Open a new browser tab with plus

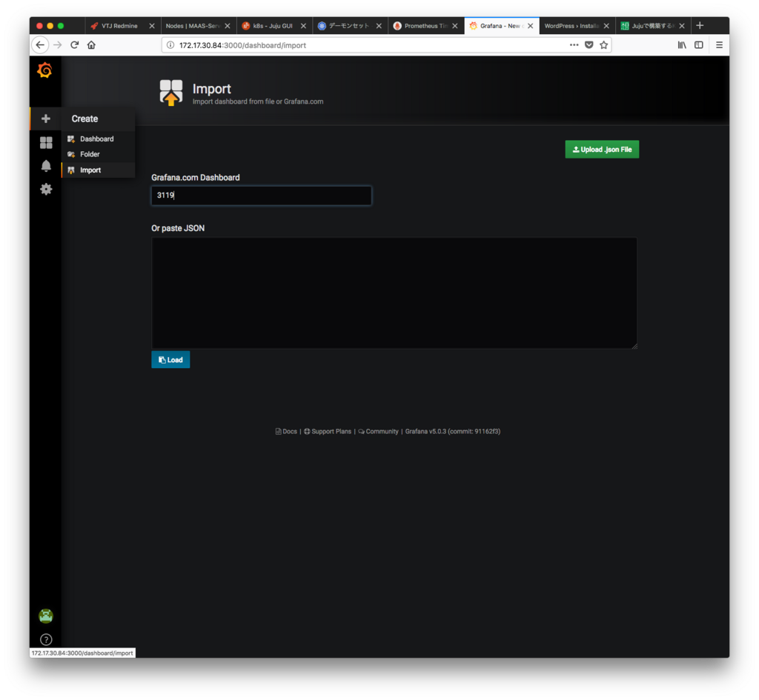click(700, 26)
